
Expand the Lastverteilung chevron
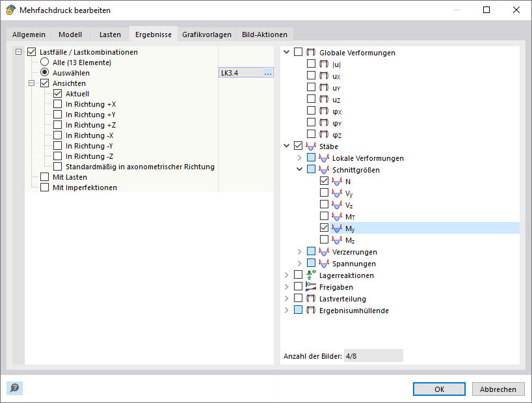[287, 298]
